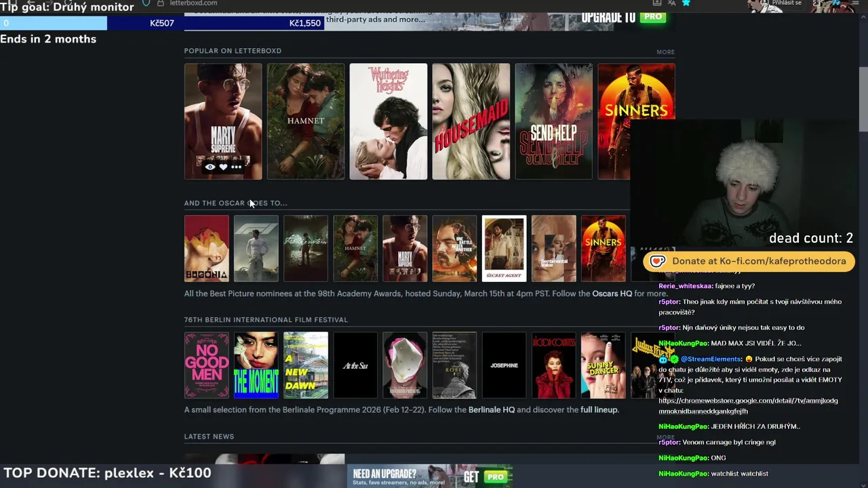
Task: Click MORE next to Popular on Letterboxd
Action: (x=665, y=52)
